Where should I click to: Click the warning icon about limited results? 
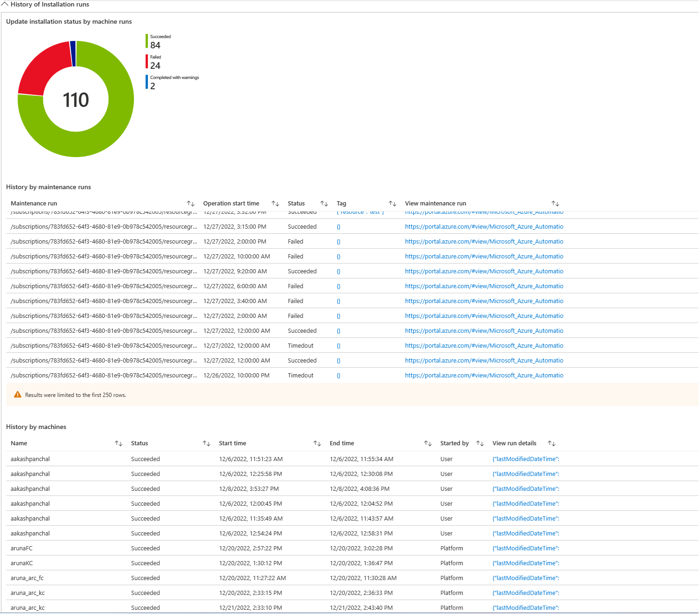(18, 395)
